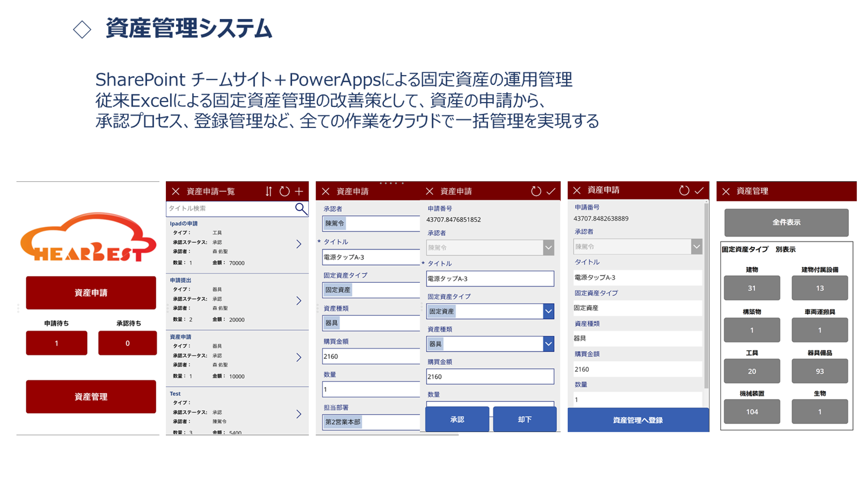Click 申請提出 list title
The image size is (868, 481).
[x=181, y=280]
